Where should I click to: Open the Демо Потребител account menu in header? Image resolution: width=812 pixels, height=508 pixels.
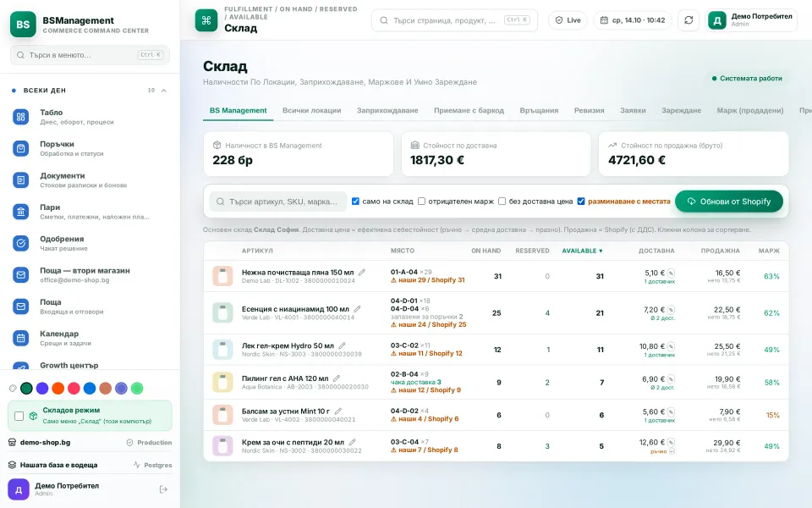[751, 20]
